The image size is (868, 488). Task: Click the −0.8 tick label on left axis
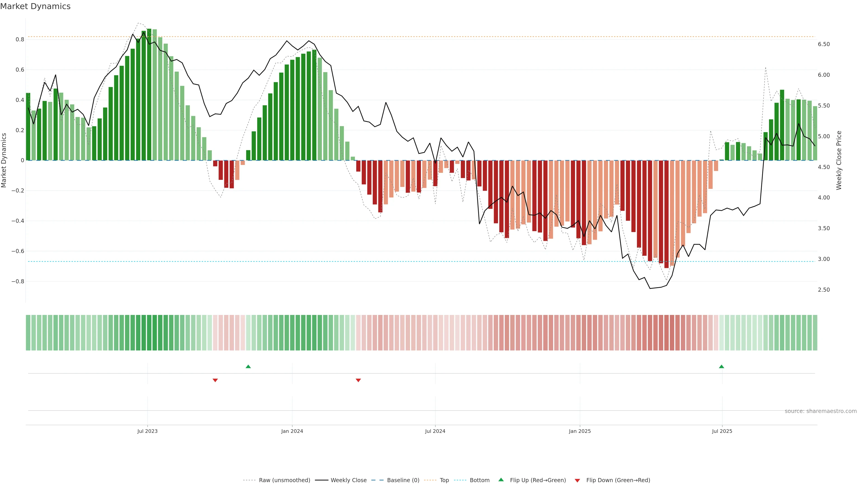pyautogui.click(x=18, y=281)
